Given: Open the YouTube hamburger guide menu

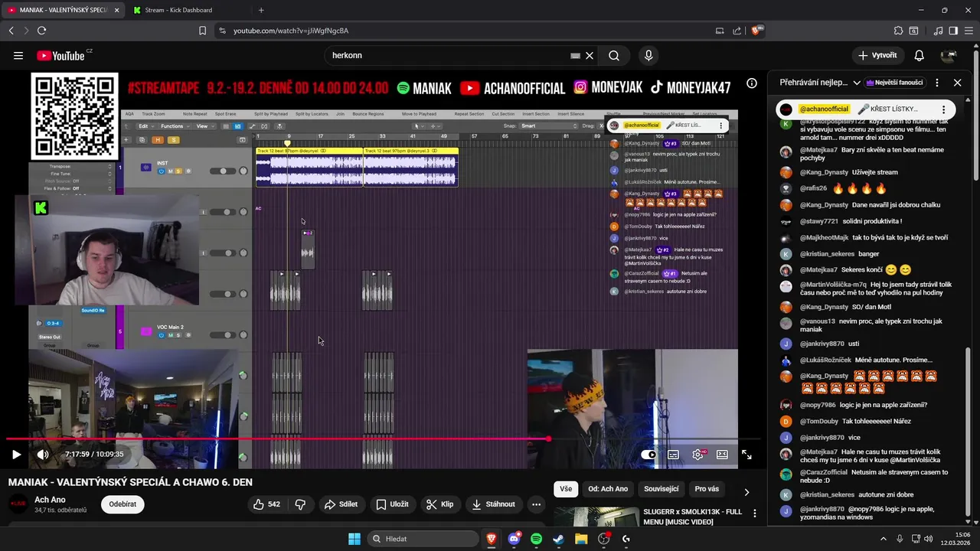Looking at the screenshot, I should pyautogui.click(x=18, y=55).
